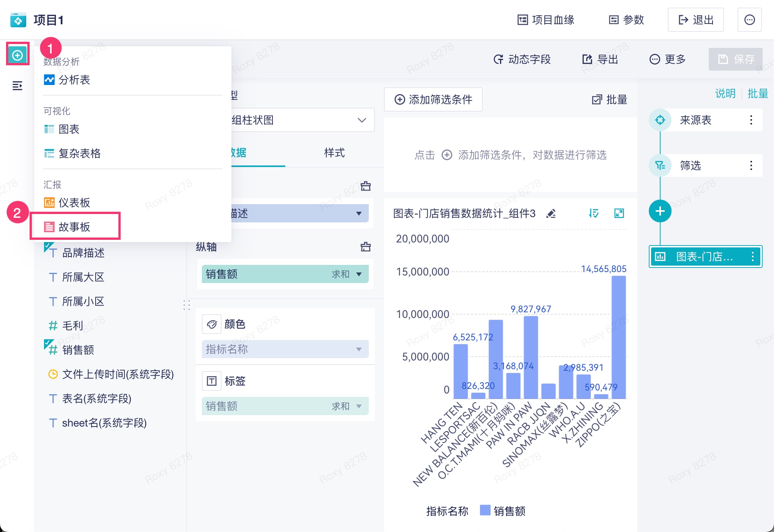Collapse the sidebar list icon
774x532 pixels.
coord(17,86)
